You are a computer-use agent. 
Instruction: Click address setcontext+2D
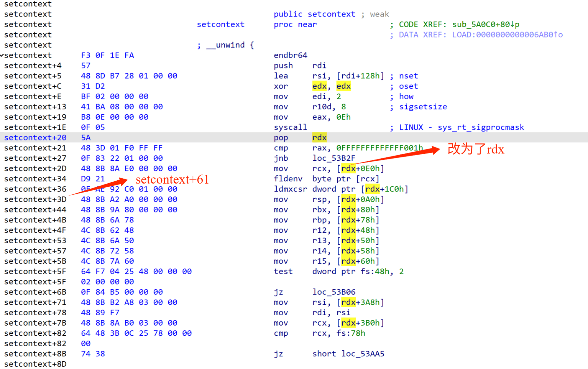pyautogui.click(x=35, y=168)
